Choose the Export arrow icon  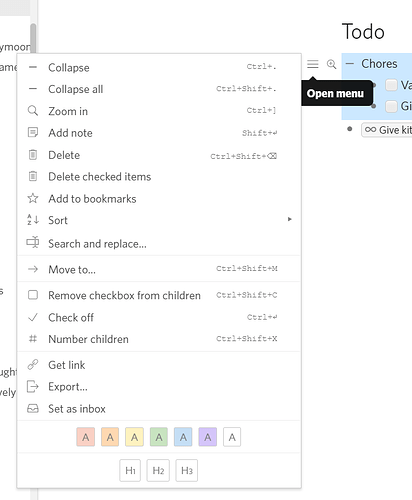point(33,387)
